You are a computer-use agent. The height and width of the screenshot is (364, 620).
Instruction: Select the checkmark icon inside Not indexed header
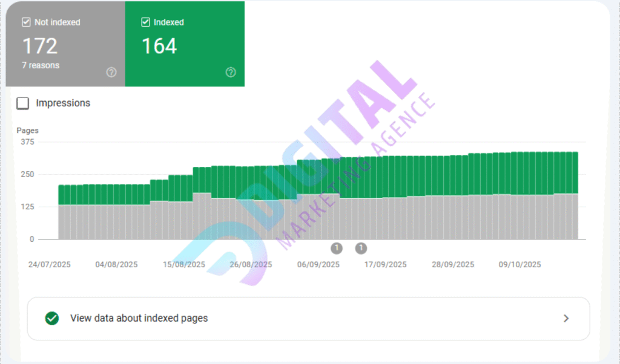tap(25, 22)
